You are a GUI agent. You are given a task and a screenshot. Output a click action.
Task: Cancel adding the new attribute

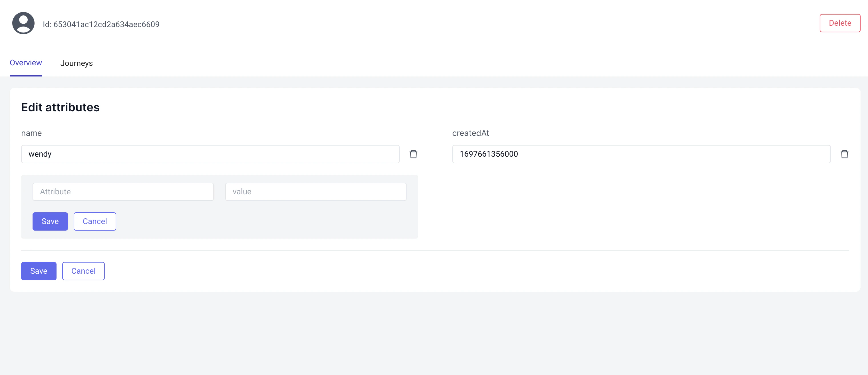coord(95,221)
